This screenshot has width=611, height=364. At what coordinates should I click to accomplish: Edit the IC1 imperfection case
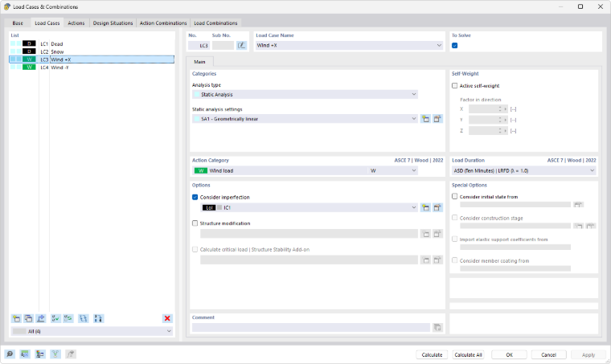(x=437, y=207)
